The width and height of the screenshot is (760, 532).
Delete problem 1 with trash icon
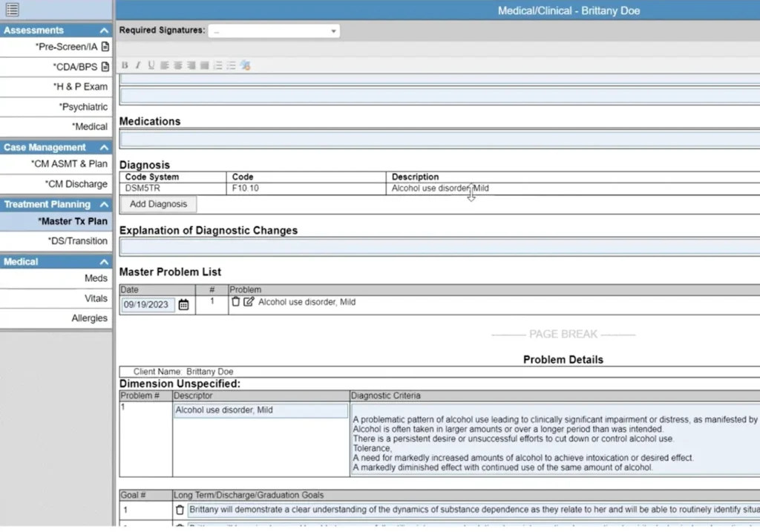[235, 301]
